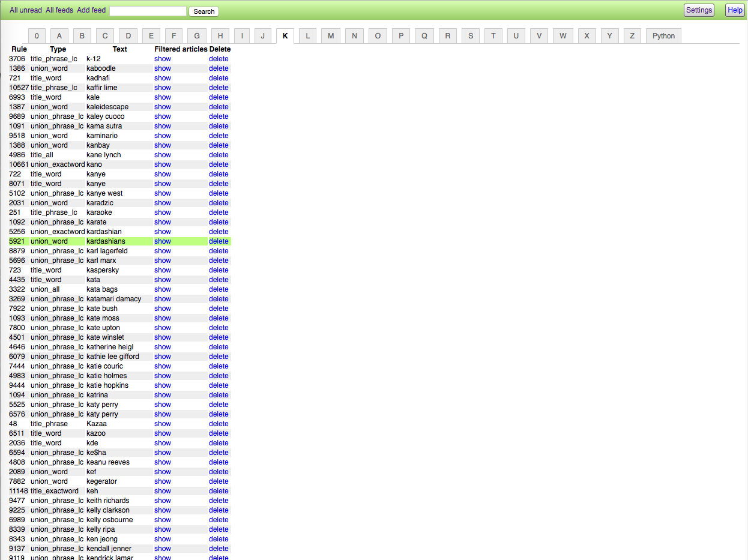
Task: Show articles for kaspersky
Action: pyautogui.click(x=163, y=270)
